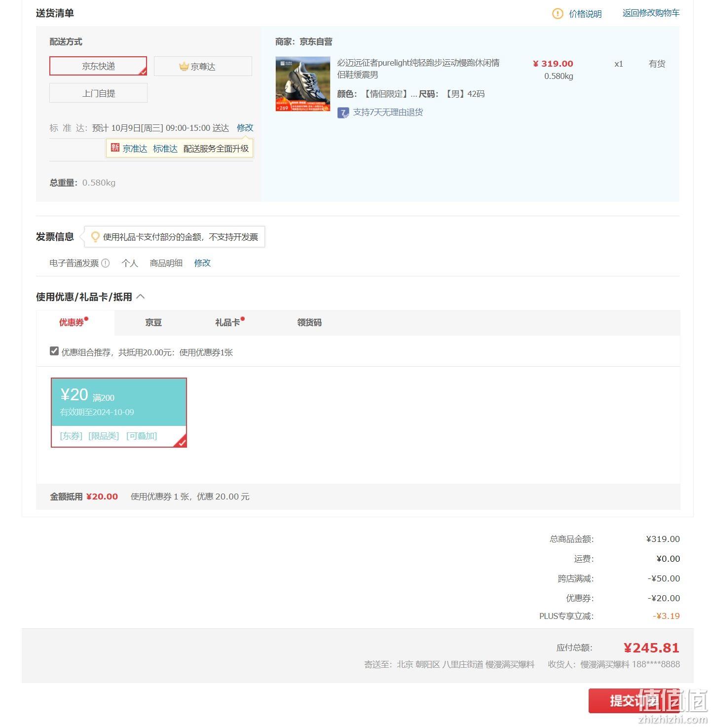The height and width of the screenshot is (728, 712).
Task: Collapse the 使用优惠/礼品卡/抵用 section chevron
Action: tap(141, 297)
